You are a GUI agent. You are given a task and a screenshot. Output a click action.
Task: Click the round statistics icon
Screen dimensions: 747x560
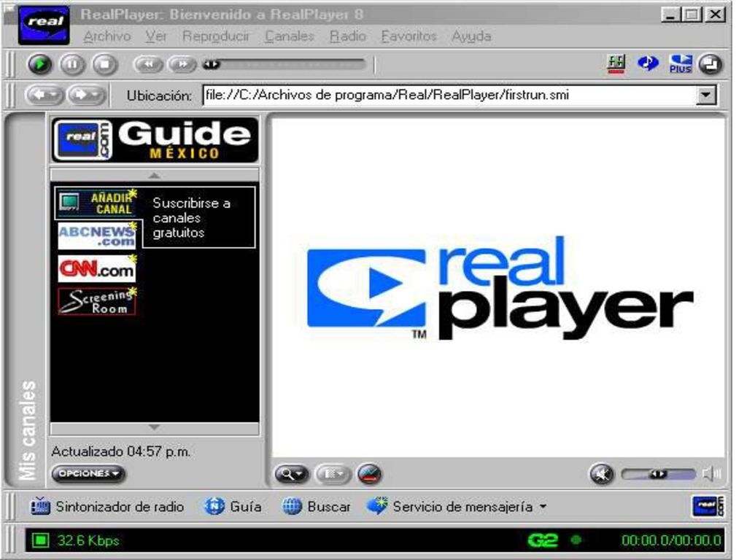(369, 474)
